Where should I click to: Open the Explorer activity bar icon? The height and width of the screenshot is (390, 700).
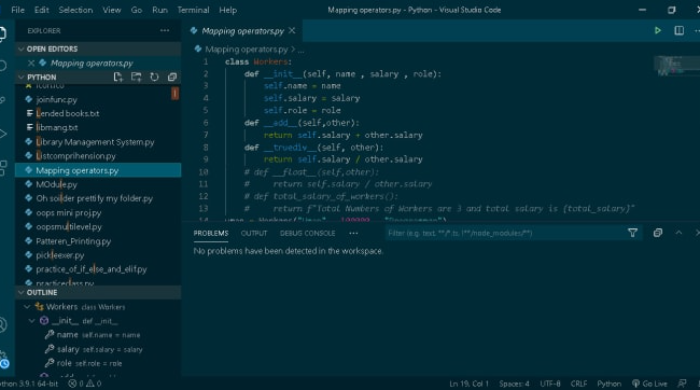pos(3,34)
